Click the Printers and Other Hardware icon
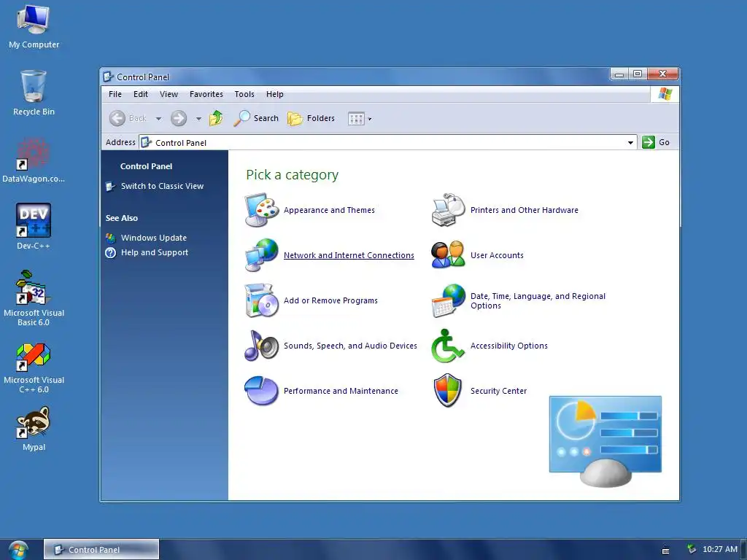747x560 pixels. 449,210
